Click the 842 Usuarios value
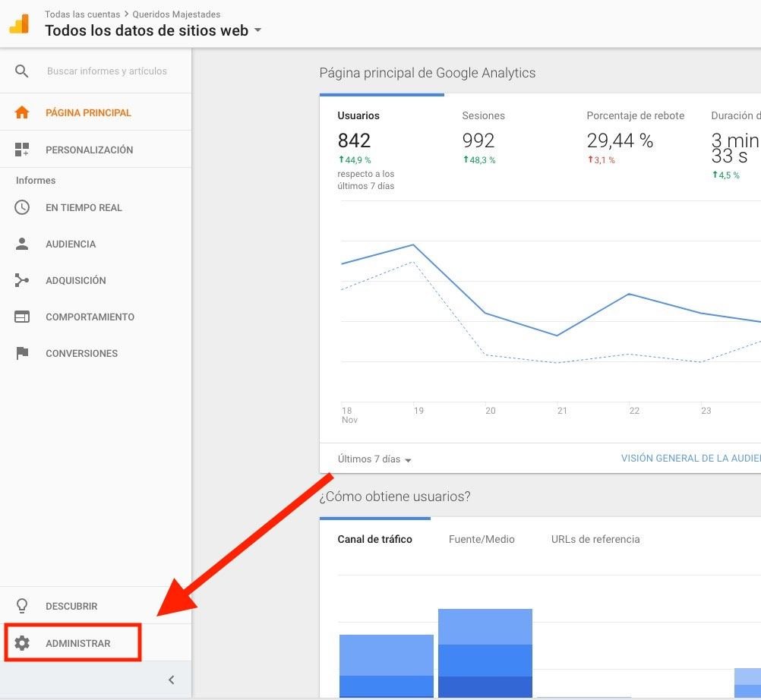This screenshot has width=761, height=700. click(354, 140)
